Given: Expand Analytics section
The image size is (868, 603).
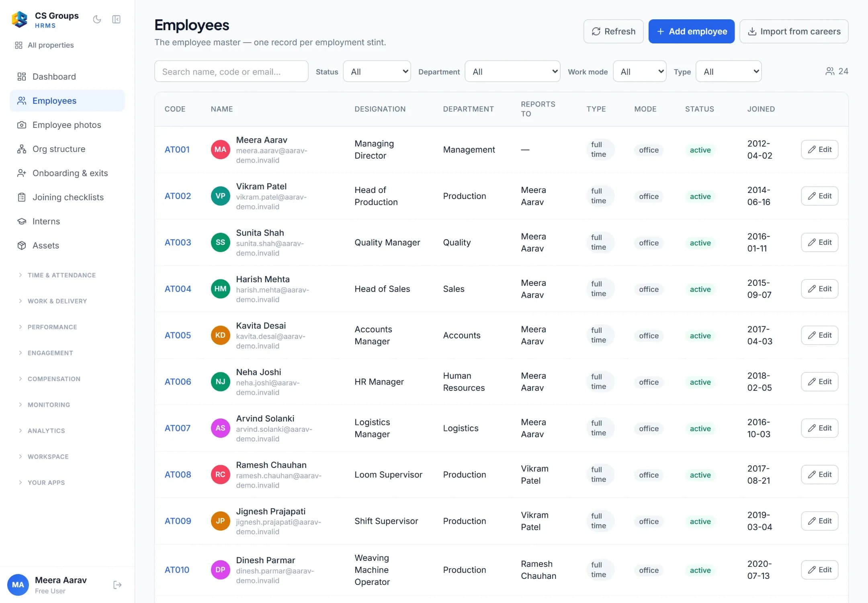Looking at the screenshot, I should coord(41,431).
